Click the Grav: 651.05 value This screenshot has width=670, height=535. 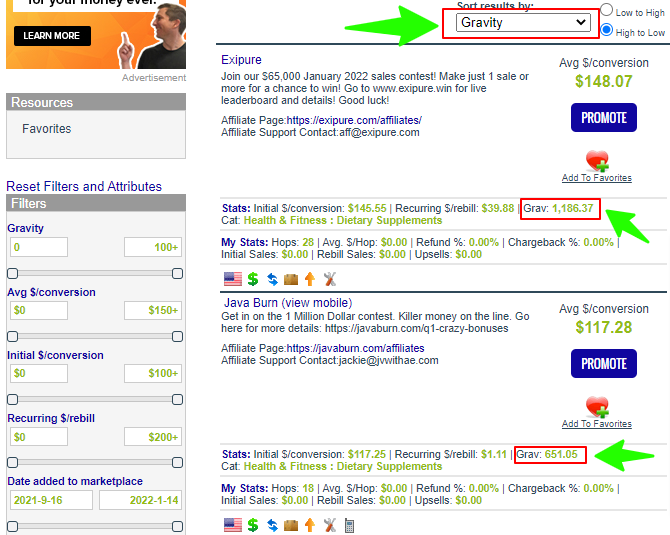click(547, 454)
